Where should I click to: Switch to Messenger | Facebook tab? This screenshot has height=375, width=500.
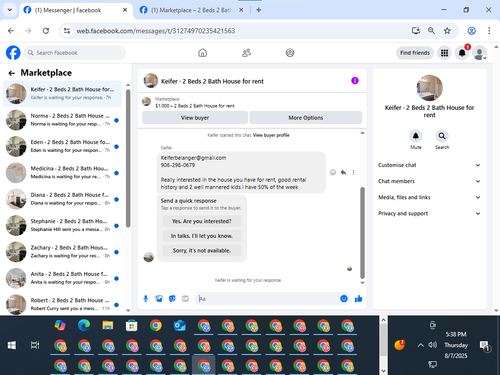(75, 10)
